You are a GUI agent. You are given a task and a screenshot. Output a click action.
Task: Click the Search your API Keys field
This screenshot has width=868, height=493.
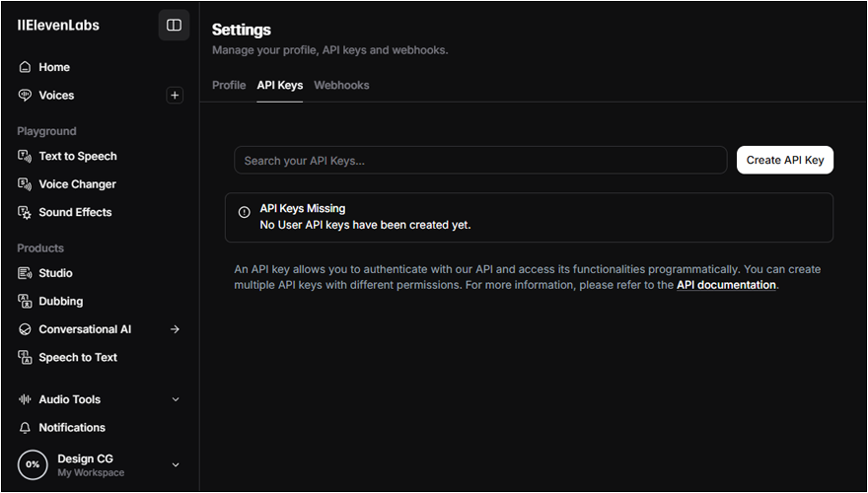480,161
